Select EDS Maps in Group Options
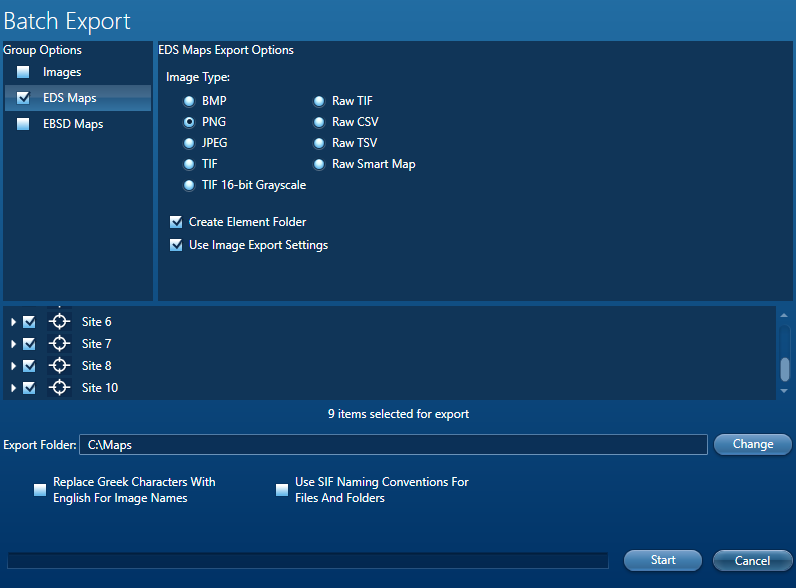The height and width of the screenshot is (588, 796). (69, 98)
